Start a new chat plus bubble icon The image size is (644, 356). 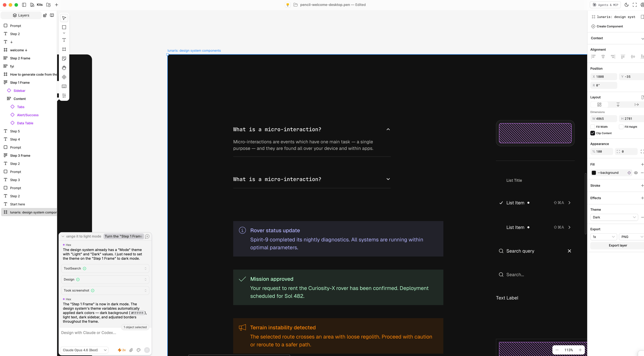[x=147, y=236]
